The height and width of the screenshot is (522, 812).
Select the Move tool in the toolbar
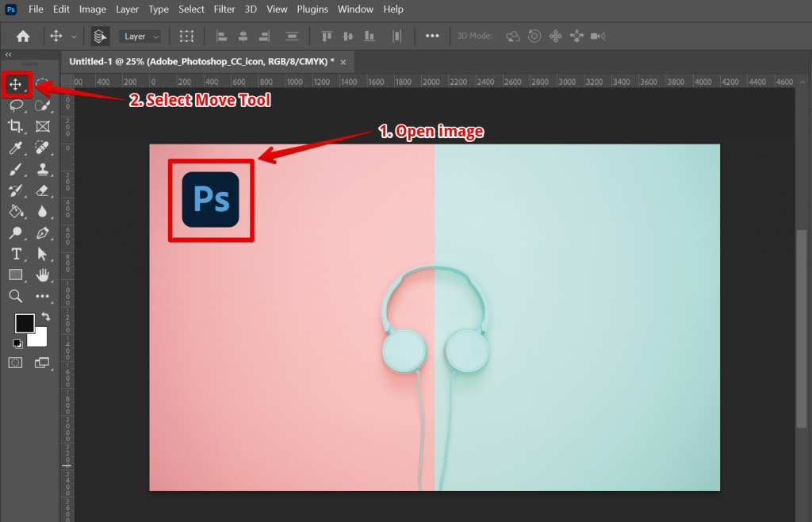tap(16, 84)
